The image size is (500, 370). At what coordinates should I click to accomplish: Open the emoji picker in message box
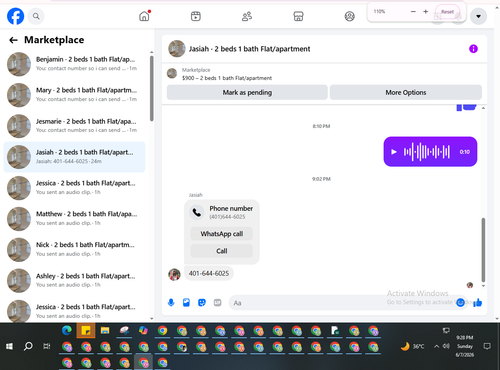coord(460,302)
